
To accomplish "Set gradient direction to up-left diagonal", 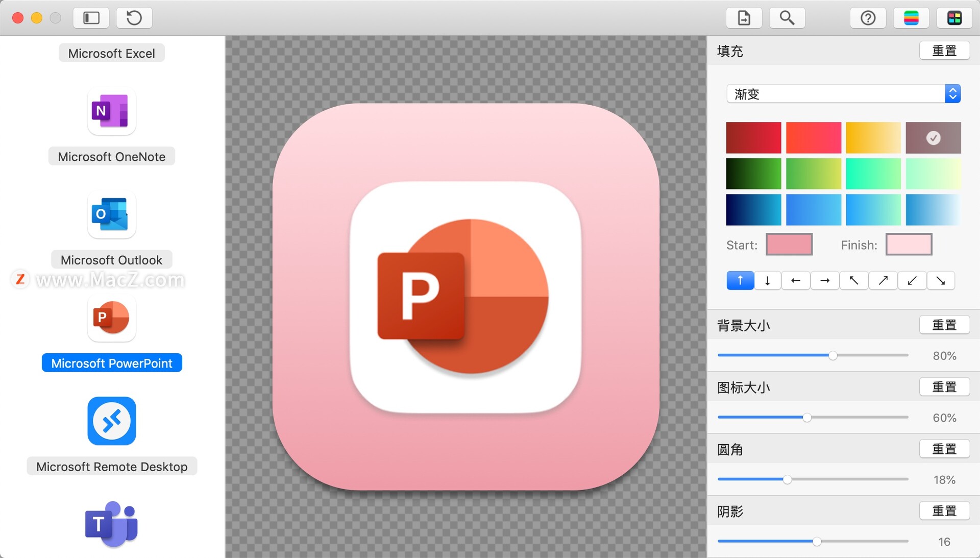I will point(854,280).
